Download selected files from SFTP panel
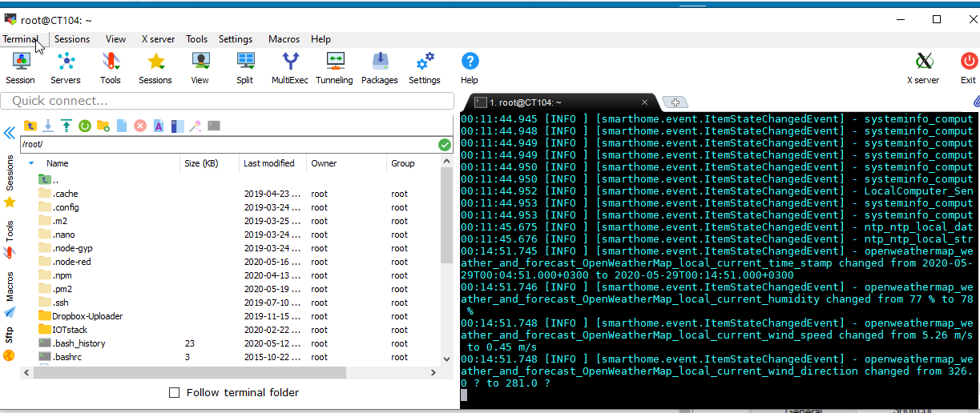This screenshot has width=980, height=413. (48, 126)
